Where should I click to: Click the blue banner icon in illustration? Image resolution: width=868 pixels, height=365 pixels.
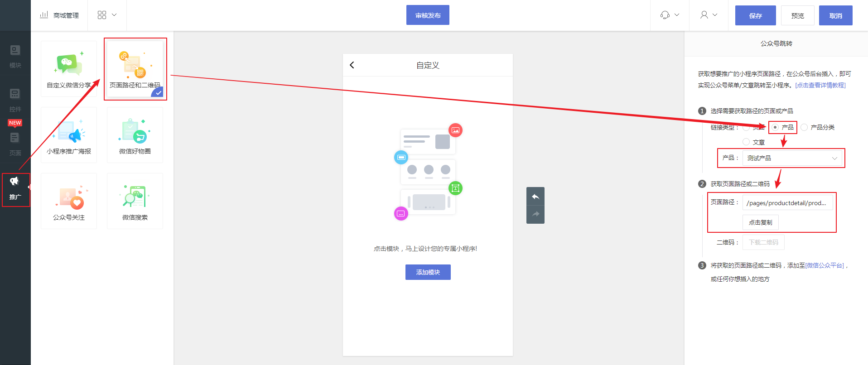[x=401, y=158]
